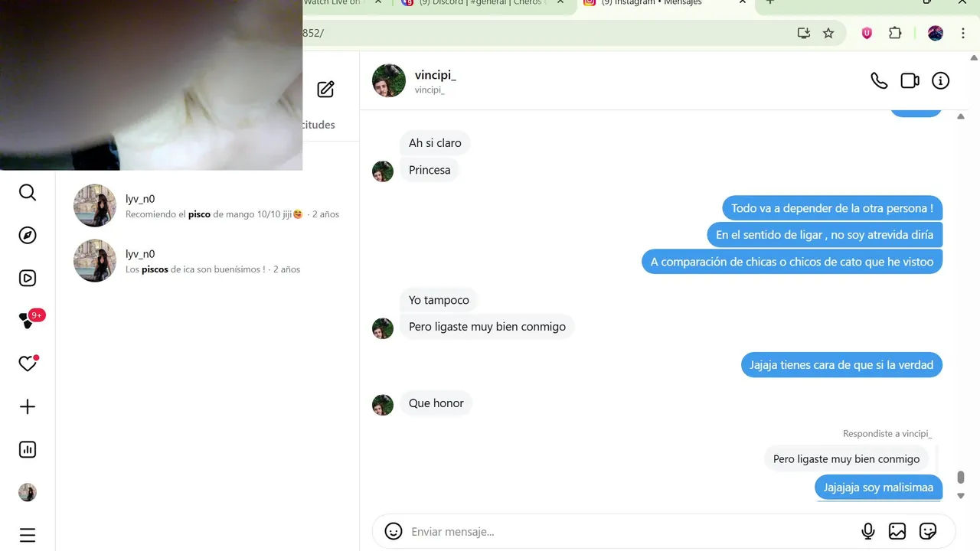Image resolution: width=980 pixels, height=551 pixels.
Task: Click the Enviar mensaje text field
Action: pyautogui.click(x=631, y=531)
